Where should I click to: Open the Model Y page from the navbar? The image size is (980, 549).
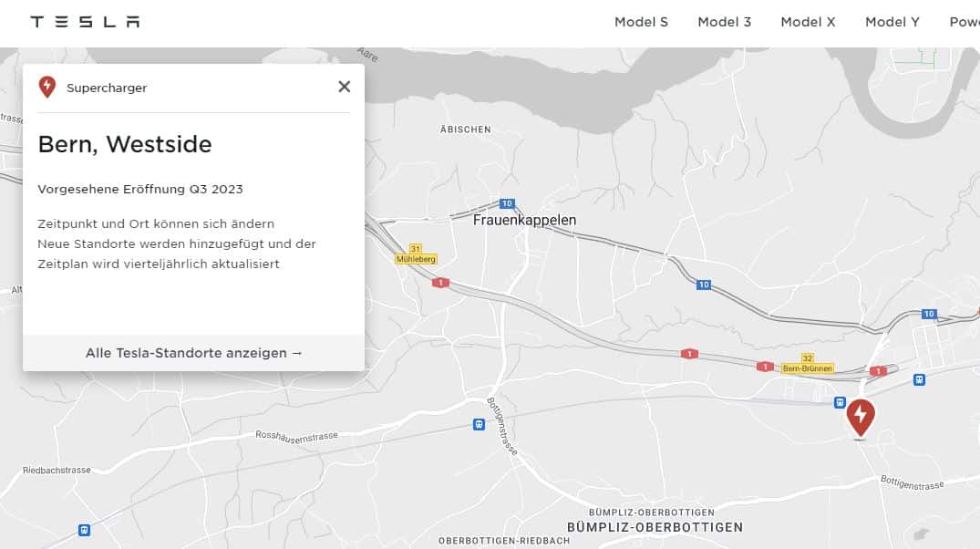(892, 21)
